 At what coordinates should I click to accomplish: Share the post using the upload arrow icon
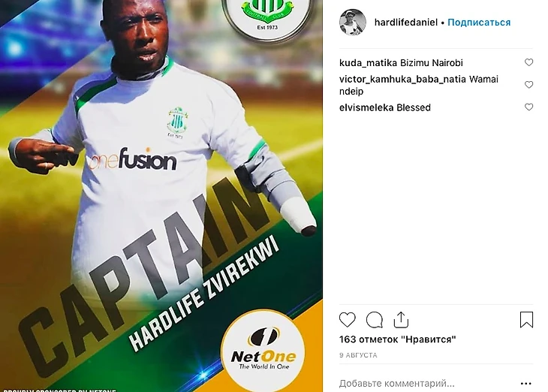point(401,320)
